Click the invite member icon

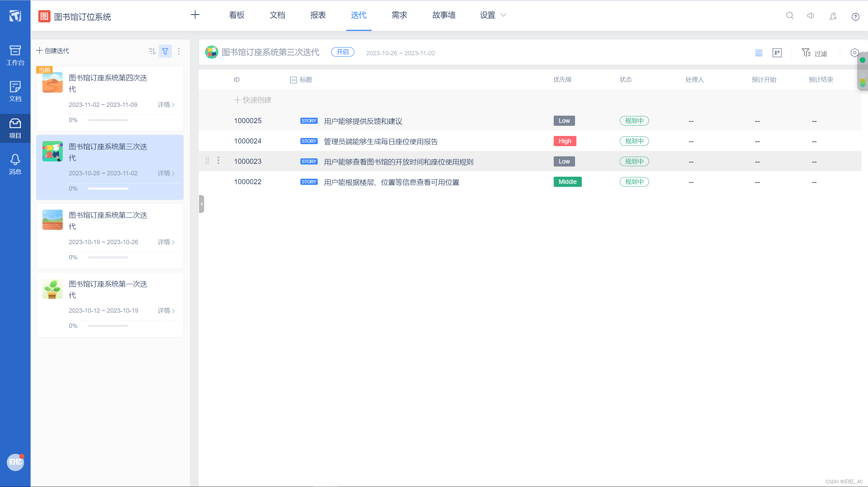point(833,16)
